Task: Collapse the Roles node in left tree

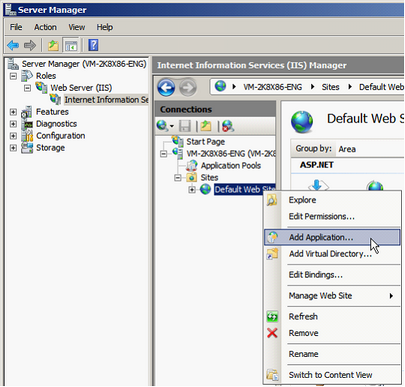Action: tap(13, 76)
